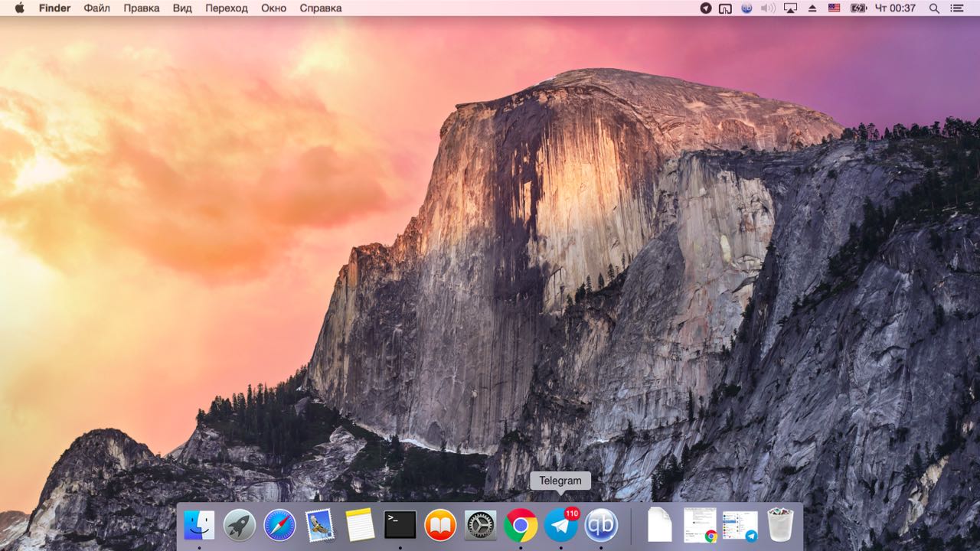Image resolution: width=980 pixels, height=551 pixels.
Task: Open Spotlight search magnifier
Action: point(934,8)
